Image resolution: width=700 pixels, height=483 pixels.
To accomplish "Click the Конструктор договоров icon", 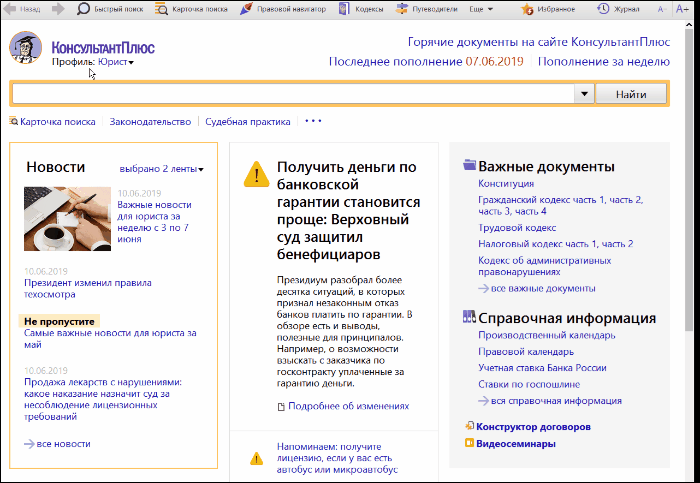I will (x=469, y=426).
